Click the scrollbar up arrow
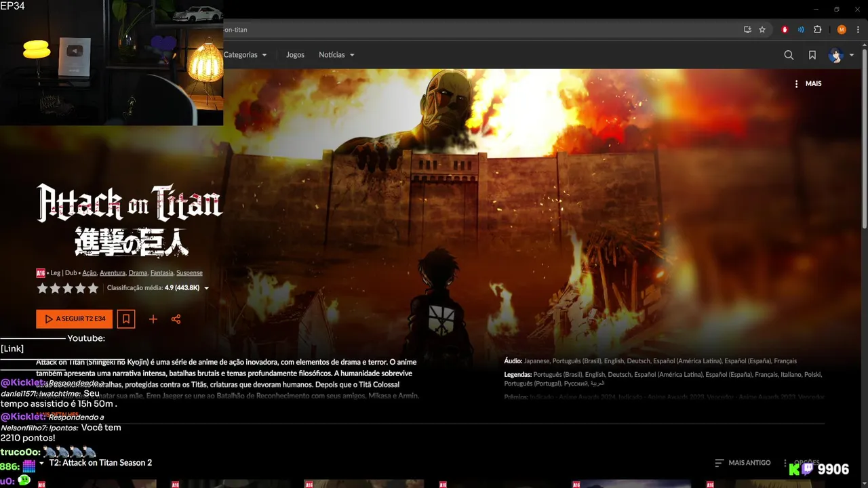 (x=865, y=45)
